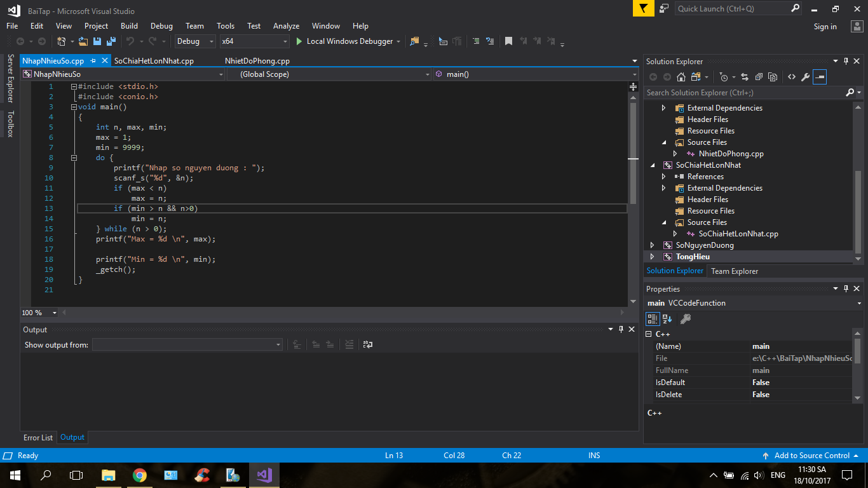Click the Home icon in Solution Explorer
This screenshot has height=488, width=868.
[x=681, y=77]
